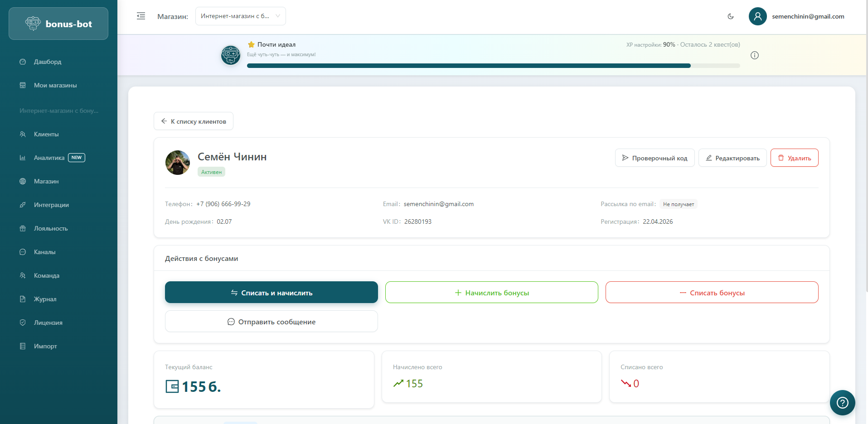Click the wallet icon by current balance

click(172, 386)
